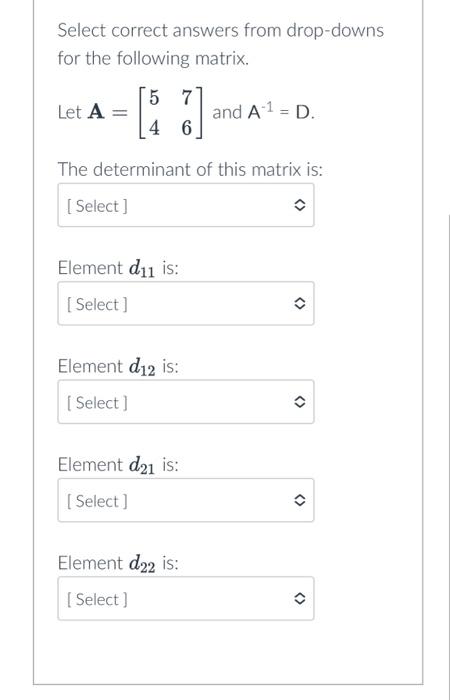
Task: Open the Element d11 select dropdown
Action: coord(186,304)
